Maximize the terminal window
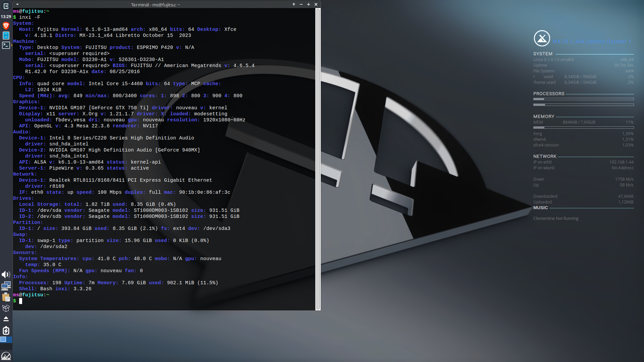This screenshot has width=644, height=362. coord(308,4)
